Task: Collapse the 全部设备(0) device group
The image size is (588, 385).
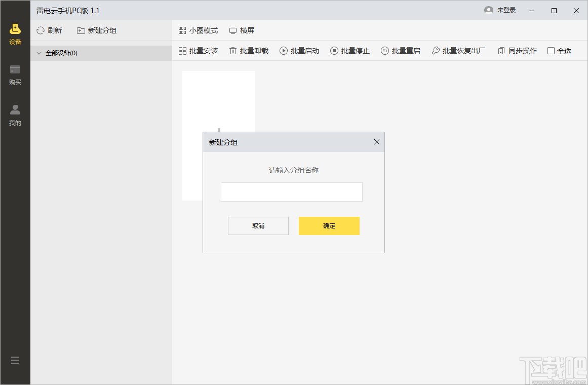Action: tap(39, 53)
